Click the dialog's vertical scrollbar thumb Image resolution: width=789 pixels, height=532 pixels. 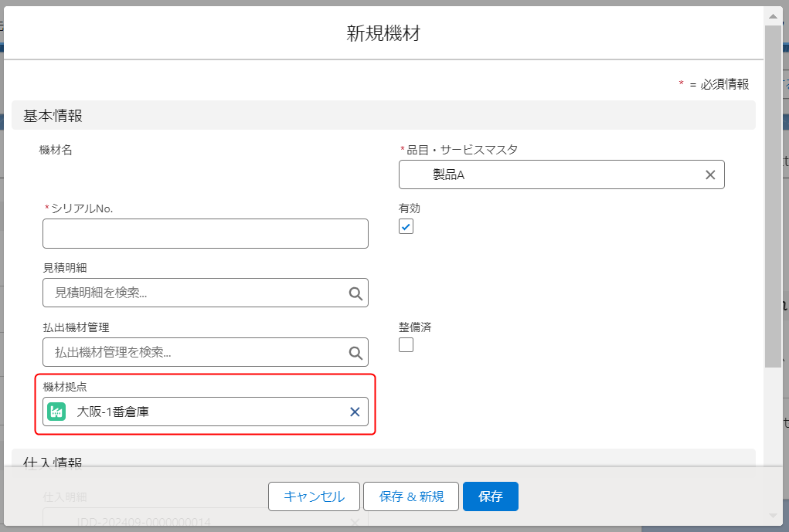pyautogui.click(x=772, y=193)
